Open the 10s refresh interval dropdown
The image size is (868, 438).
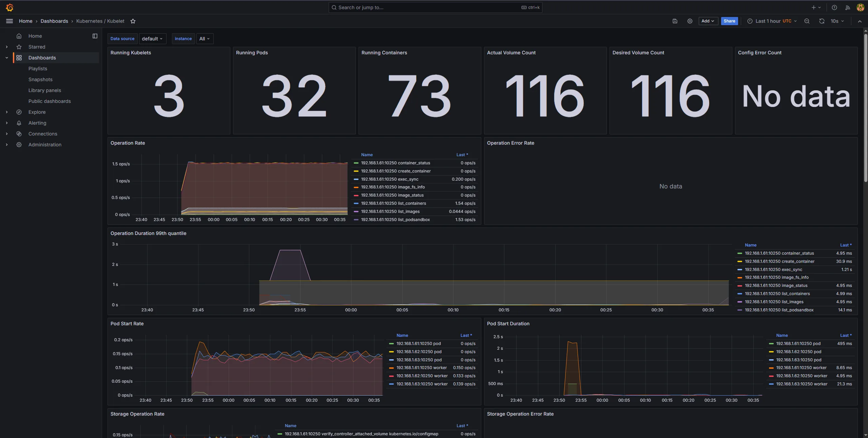837,21
